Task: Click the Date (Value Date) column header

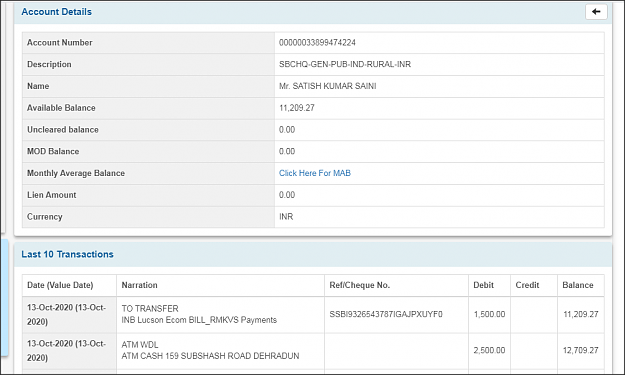Action: (60, 285)
